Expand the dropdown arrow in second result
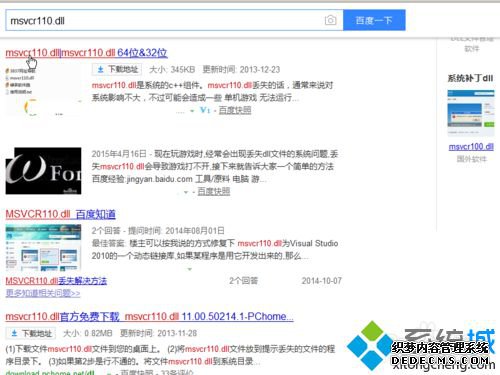The height and width of the screenshot is (375, 500). click(x=186, y=192)
